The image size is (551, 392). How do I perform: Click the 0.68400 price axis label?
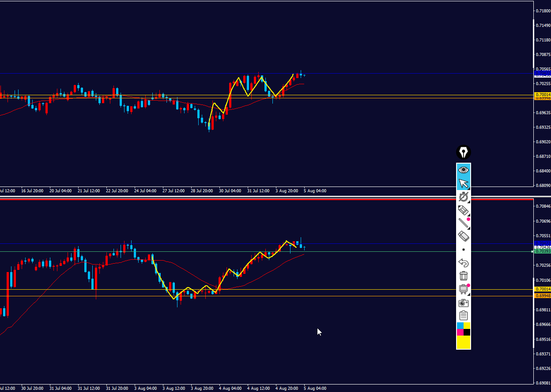[x=543, y=171]
